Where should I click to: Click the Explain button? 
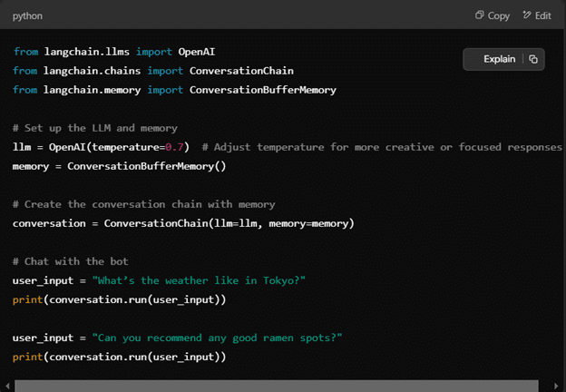499,59
